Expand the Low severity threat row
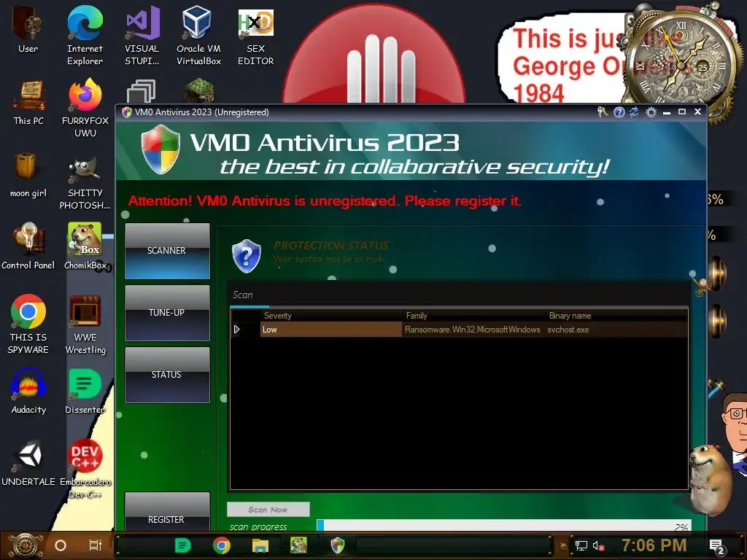The image size is (747, 560). coord(237,330)
